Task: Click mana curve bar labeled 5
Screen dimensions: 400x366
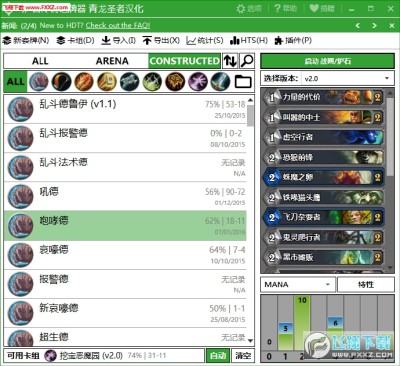Action: coord(285,336)
